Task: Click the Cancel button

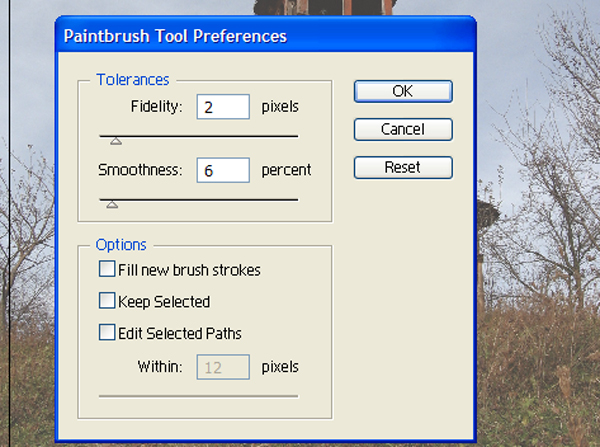Action: (403, 129)
